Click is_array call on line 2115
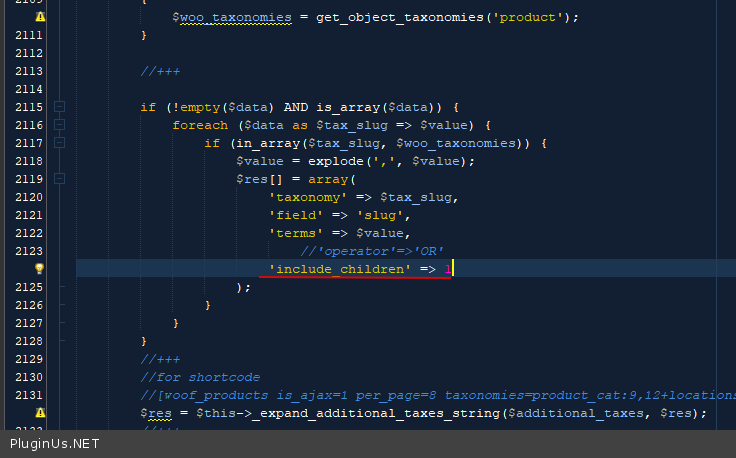Screen dimensions: 736x458 tap(350, 107)
